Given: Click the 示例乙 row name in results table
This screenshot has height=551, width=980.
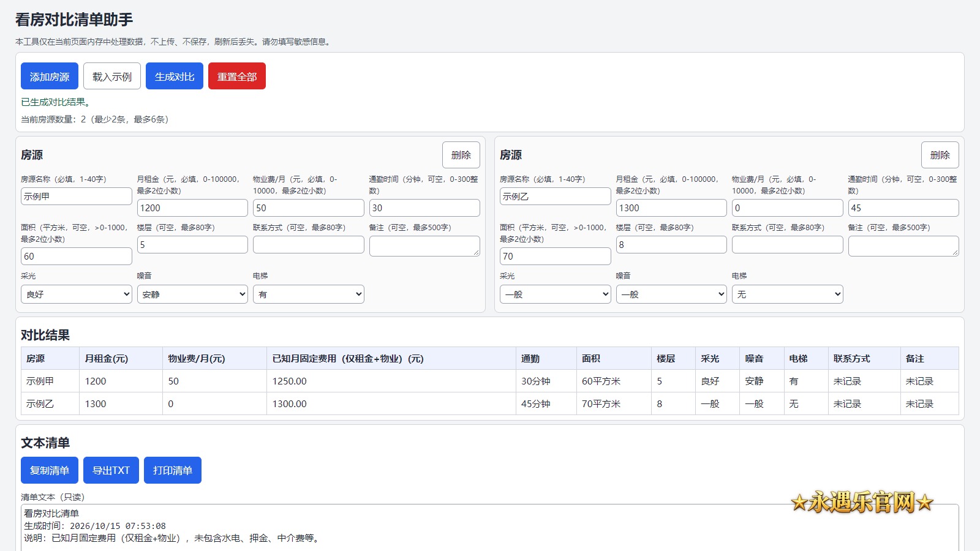Looking at the screenshot, I should tap(50, 404).
